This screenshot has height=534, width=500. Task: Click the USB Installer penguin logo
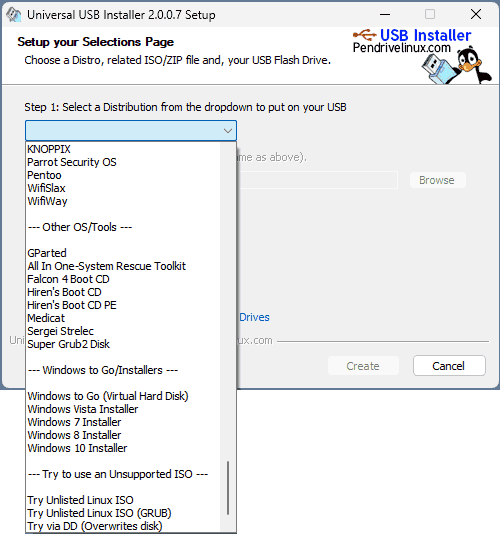coord(422,56)
